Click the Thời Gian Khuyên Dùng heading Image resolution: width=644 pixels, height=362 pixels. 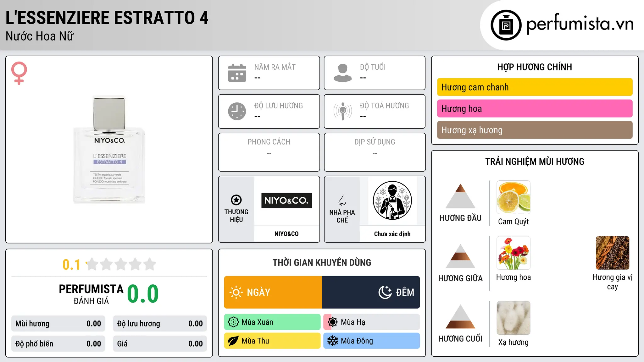322,262
